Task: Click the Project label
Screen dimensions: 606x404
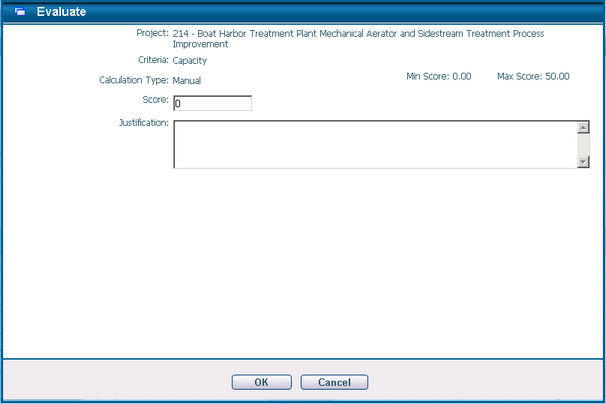Action: 150,33
